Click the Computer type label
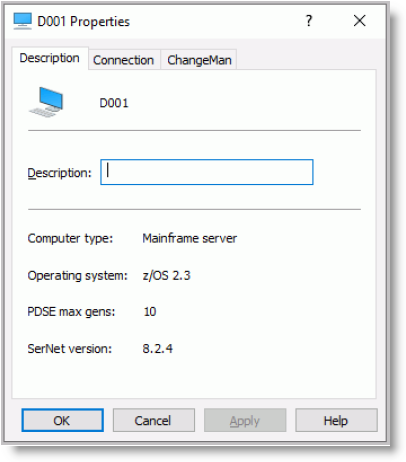This screenshot has height=462, width=406. [x=70, y=239]
